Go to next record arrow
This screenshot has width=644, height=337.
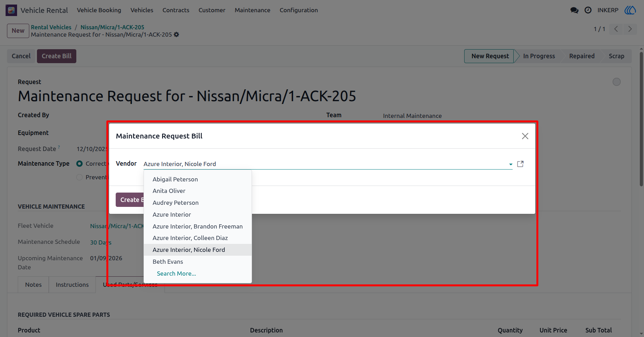coord(630,29)
